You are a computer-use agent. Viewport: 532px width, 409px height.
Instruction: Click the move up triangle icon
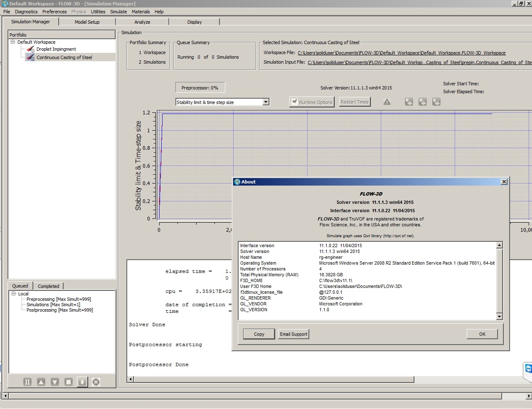point(41,382)
